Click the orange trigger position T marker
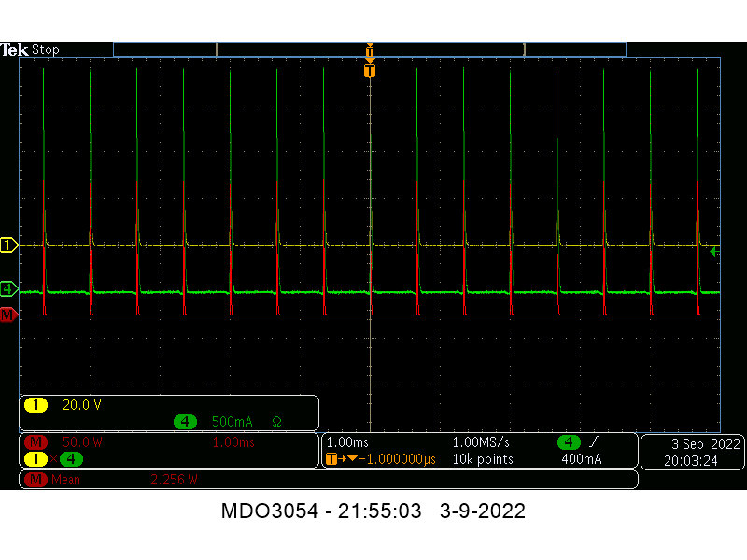The height and width of the screenshot is (560, 747). (x=370, y=71)
